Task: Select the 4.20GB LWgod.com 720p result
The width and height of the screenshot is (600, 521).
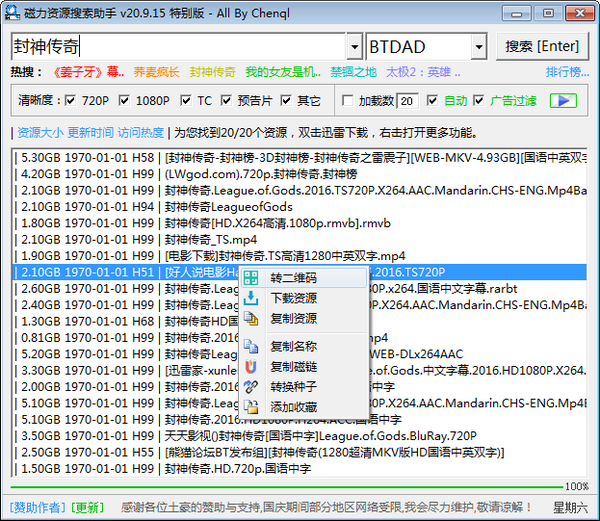Action: tap(300, 174)
